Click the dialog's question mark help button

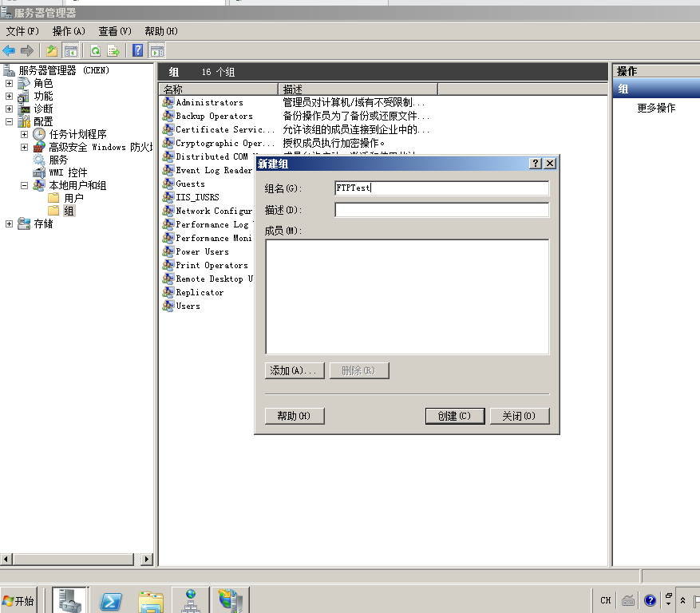tap(536, 164)
